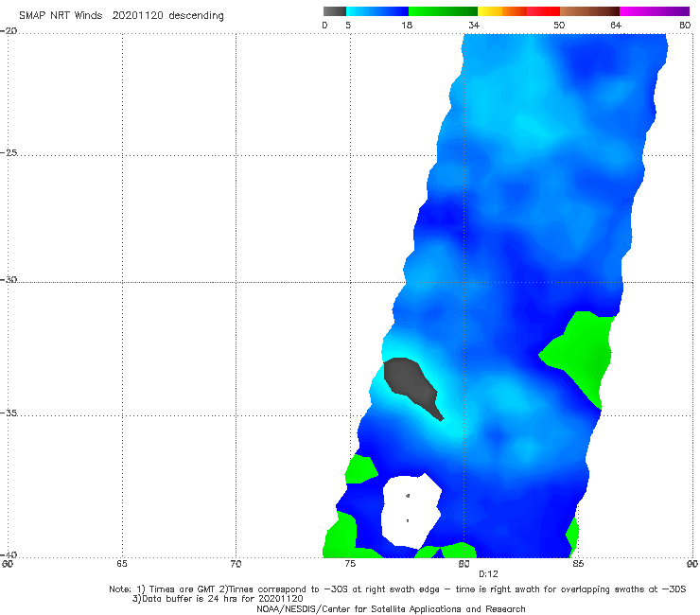Click the color bar label "18"
Screen dimensions: 700x615
(x=407, y=26)
